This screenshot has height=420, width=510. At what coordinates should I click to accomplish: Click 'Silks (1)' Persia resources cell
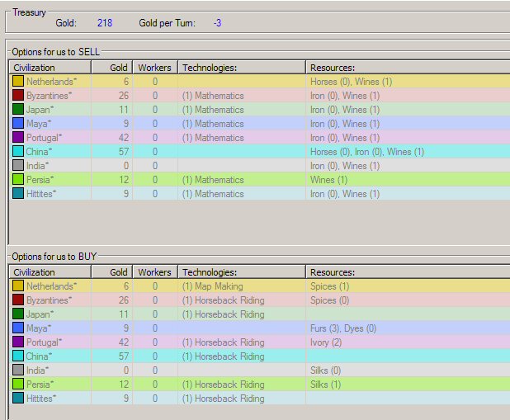pyautogui.click(x=326, y=385)
